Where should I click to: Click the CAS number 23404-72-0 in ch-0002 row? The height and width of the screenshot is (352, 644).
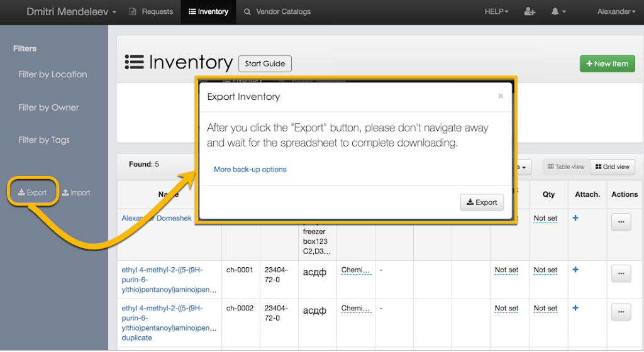276,313
